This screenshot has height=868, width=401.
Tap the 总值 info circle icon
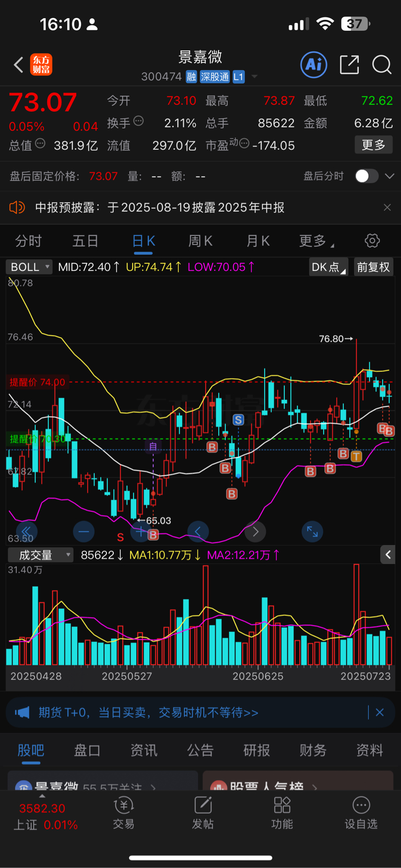coord(40,143)
